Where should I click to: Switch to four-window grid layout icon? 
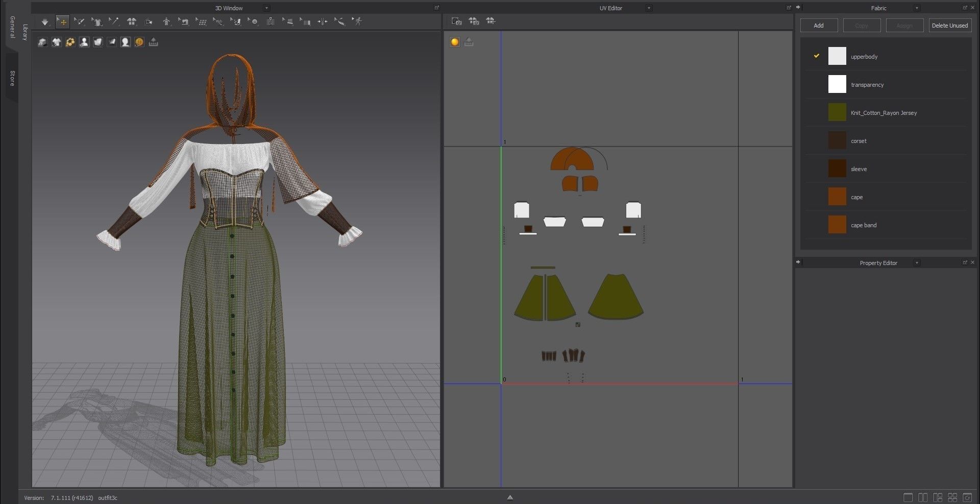(952, 497)
